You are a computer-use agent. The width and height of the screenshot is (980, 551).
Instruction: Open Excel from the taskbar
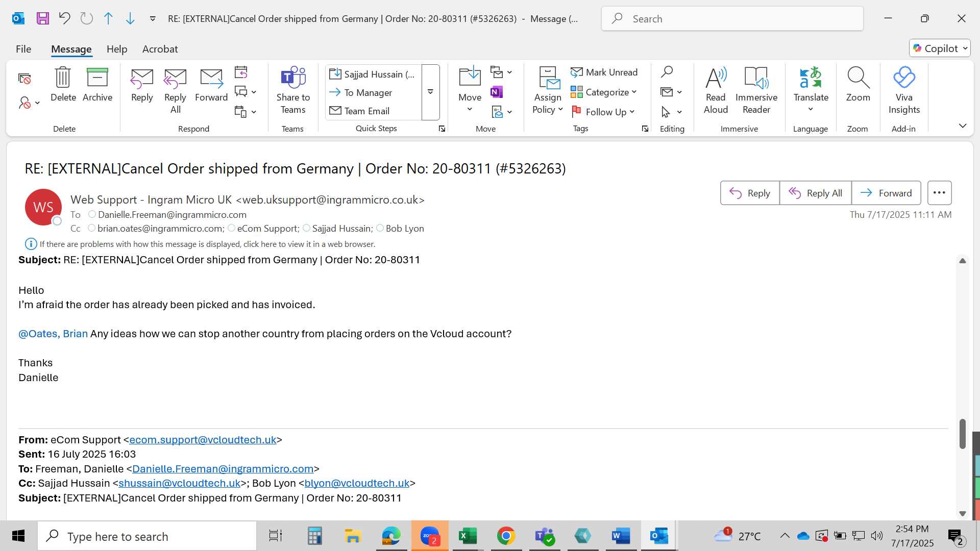coord(468,536)
